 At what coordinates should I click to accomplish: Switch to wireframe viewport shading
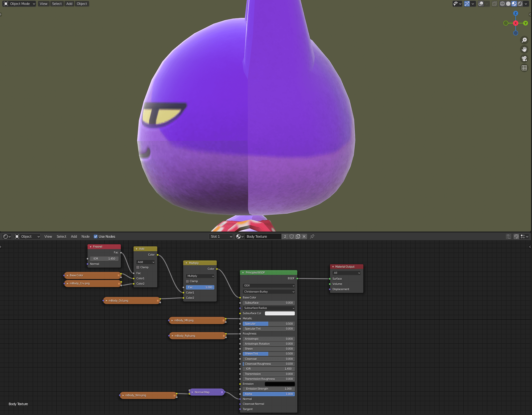[502, 4]
